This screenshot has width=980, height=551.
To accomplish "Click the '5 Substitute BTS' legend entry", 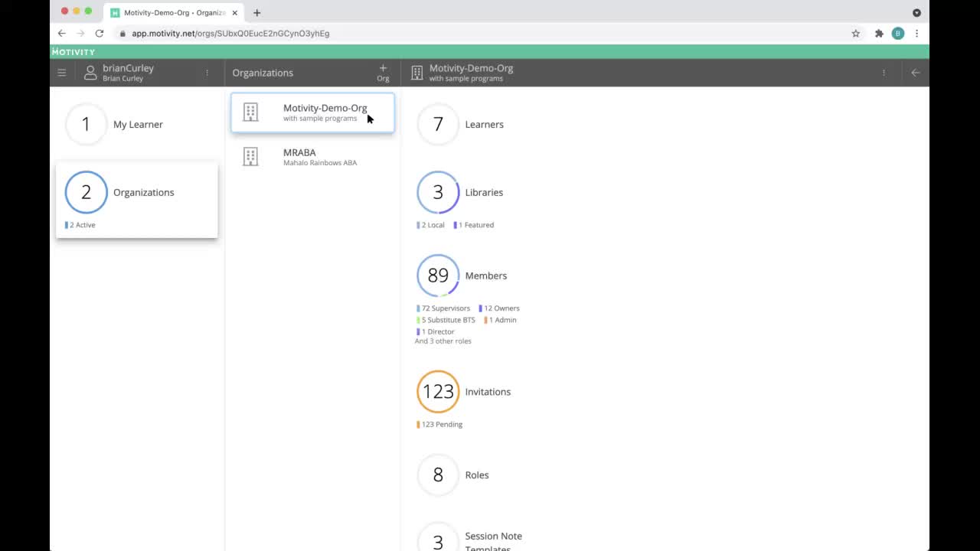I will pyautogui.click(x=446, y=320).
